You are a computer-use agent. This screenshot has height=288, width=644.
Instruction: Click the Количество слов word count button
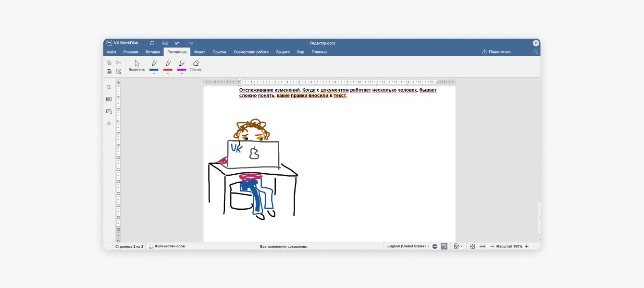[166, 246]
